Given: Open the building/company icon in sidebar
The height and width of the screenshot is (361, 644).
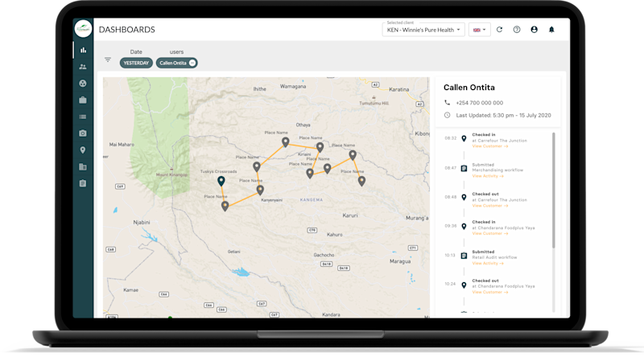Looking at the screenshot, I should tap(83, 167).
